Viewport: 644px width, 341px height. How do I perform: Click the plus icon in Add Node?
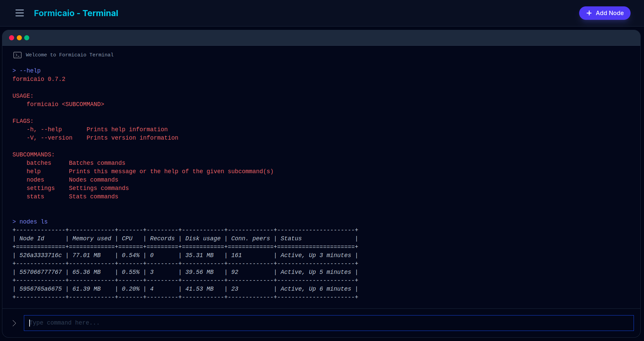click(x=589, y=13)
